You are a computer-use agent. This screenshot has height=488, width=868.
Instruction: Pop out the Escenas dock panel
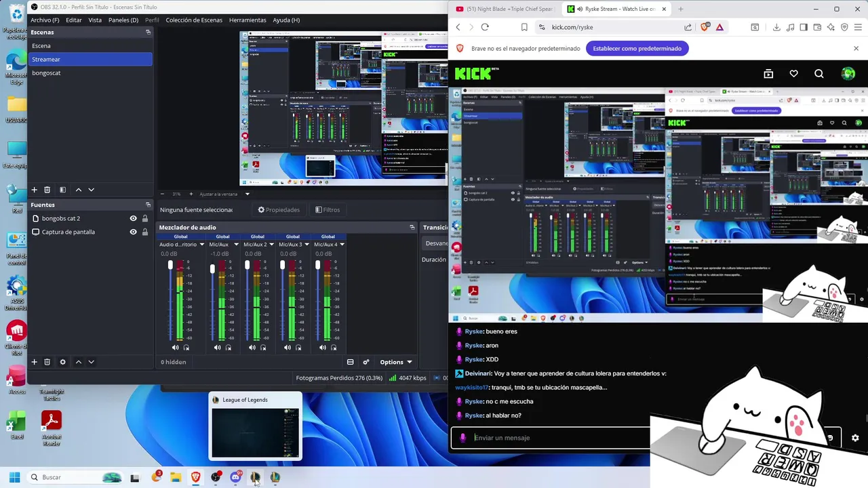click(x=148, y=32)
